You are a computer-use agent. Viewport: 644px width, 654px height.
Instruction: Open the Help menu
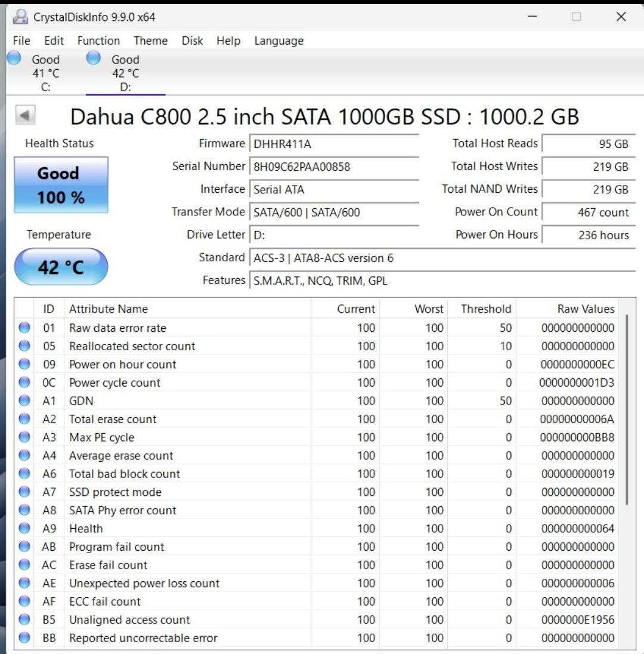coord(228,41)
